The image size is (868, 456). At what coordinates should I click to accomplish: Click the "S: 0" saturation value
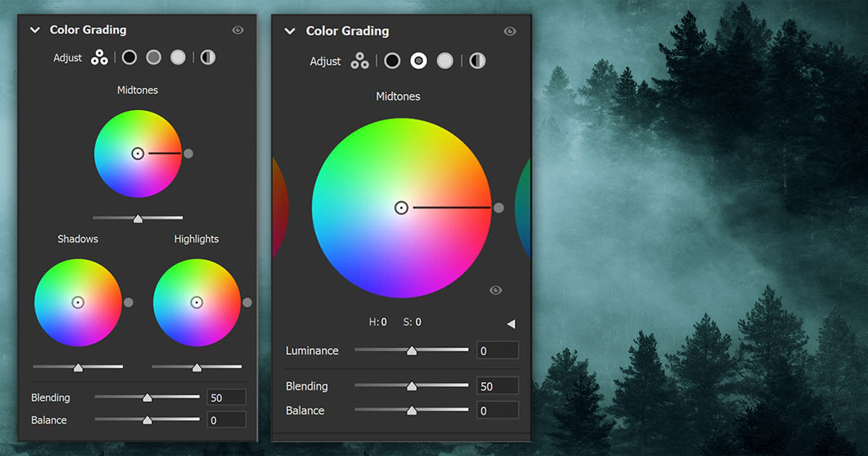[412, 322]
